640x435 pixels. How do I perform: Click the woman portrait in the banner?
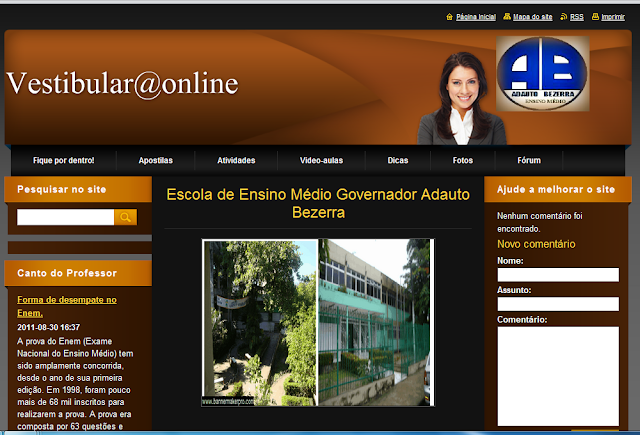point(462,98)
